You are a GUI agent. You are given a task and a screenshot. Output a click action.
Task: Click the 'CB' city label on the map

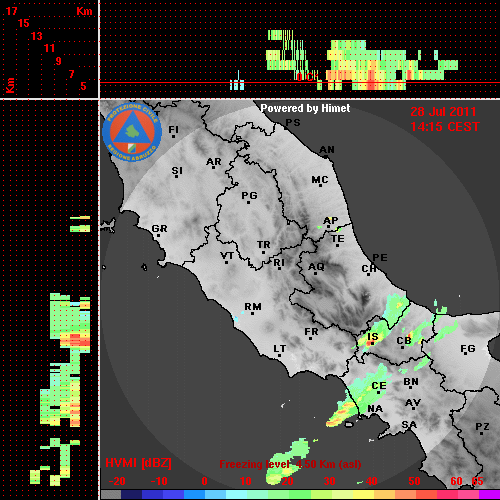point(404,341)
